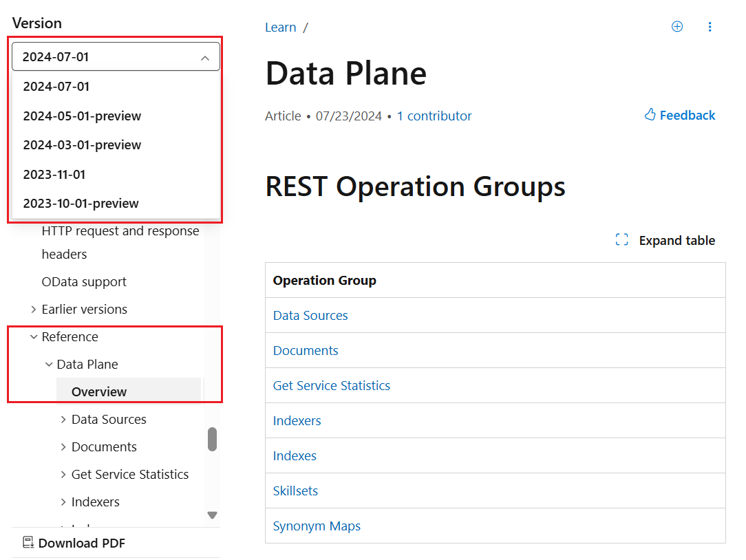The height and width of the screenshot is (560, 746).
Task: Expand Get Service Statistics in sidebar tree
Action: [63, 475]
